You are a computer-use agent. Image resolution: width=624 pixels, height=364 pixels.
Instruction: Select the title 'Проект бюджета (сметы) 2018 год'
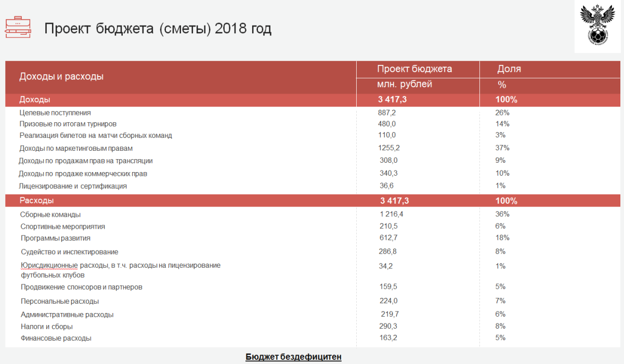click(x=158, y=29)
